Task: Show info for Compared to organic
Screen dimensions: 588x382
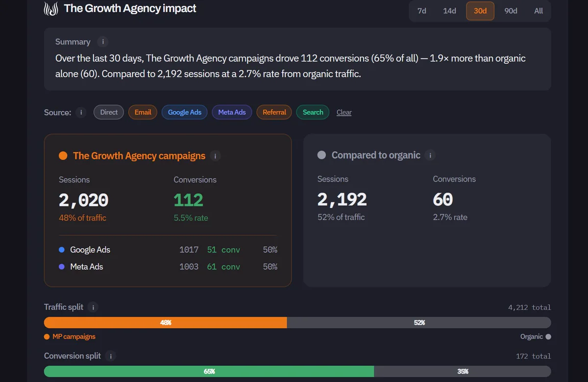Action: click(x=430, y=155)
